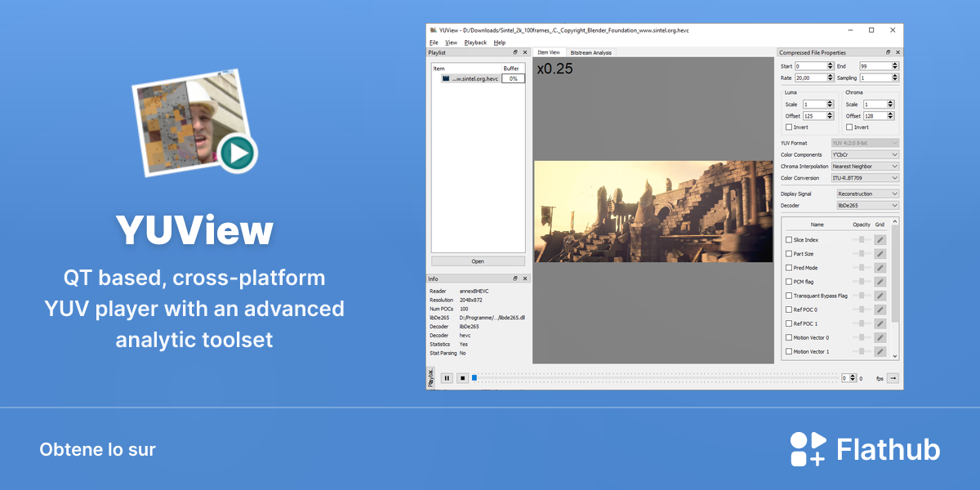This screenshot has width=980, height=490.
Task: Click the YUView app icon in the title bar
Action: click(x=434, y=30)
